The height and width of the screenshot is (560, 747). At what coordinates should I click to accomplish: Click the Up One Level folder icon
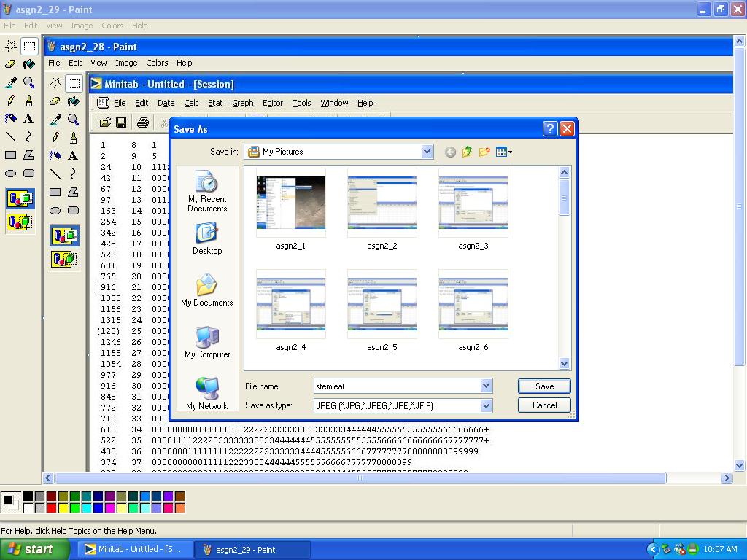pos(467,152)
